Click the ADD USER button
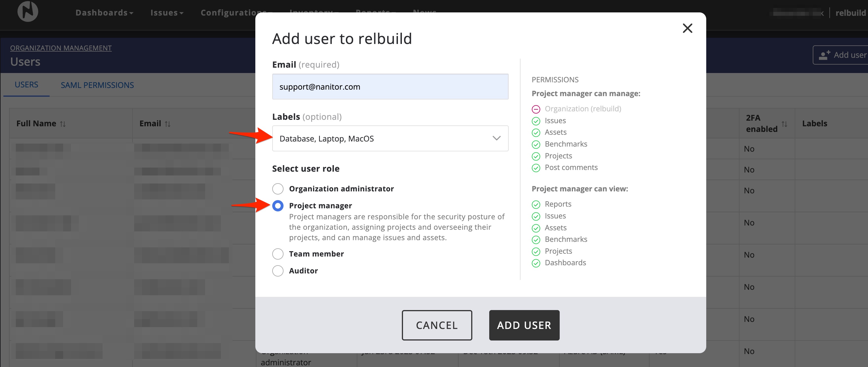 (524, 325)
